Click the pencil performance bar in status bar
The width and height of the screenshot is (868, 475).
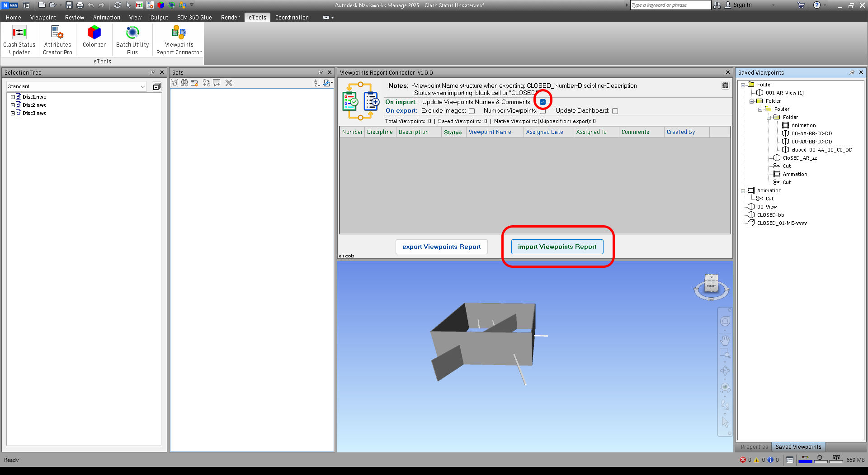click(x=806, y=460)
